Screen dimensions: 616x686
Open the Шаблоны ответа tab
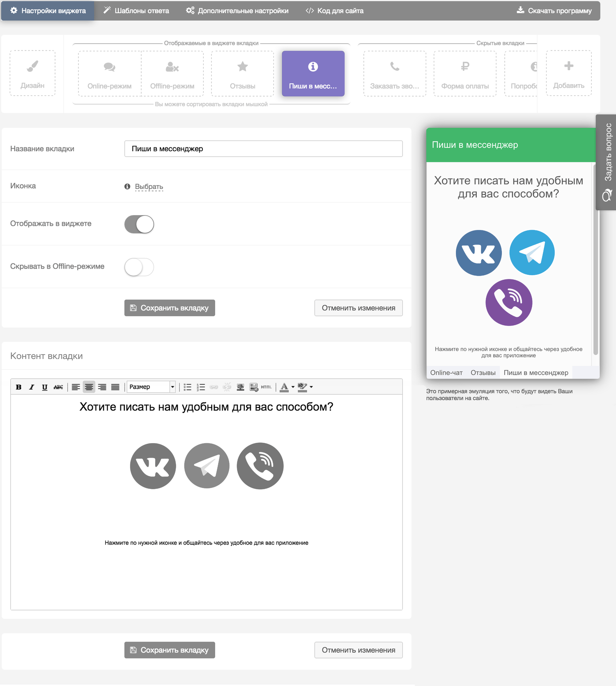coord(136,11)
